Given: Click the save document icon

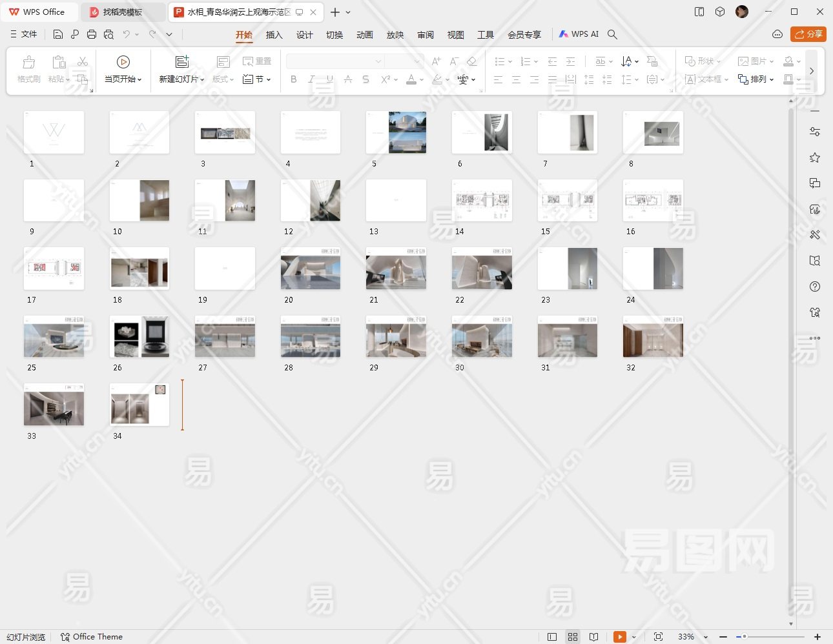Looking at the screenshot, I should 58,34.
